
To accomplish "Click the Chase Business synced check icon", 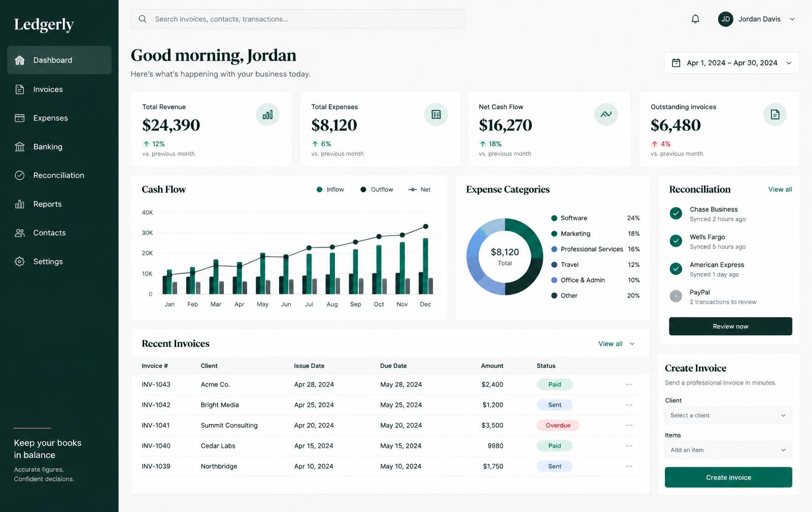I will (676, 213).
